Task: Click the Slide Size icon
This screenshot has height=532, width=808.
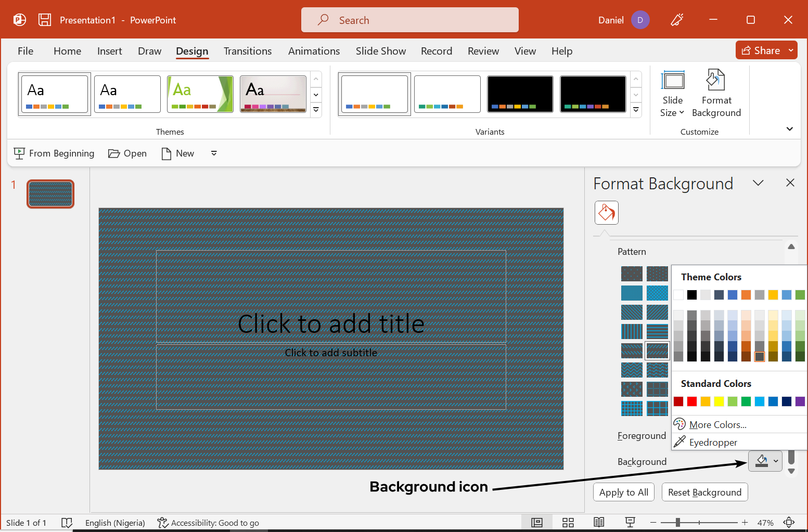Action: point(672,93)
